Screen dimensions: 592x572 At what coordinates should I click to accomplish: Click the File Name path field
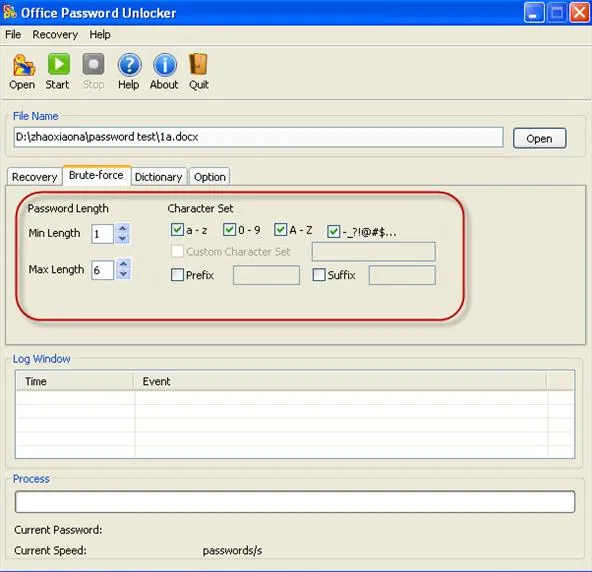coord(259,137)
